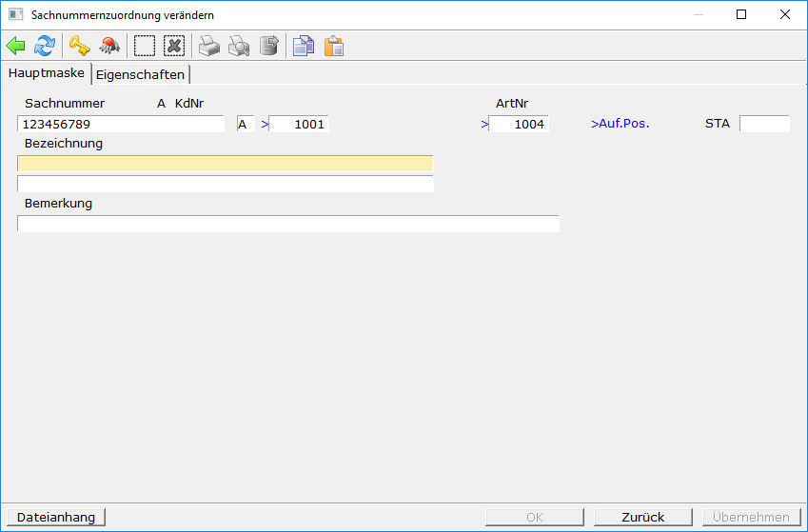Select the Hauptmaske tab
The height and width of the screenshot is (532, 808).
tap(47, 73)
